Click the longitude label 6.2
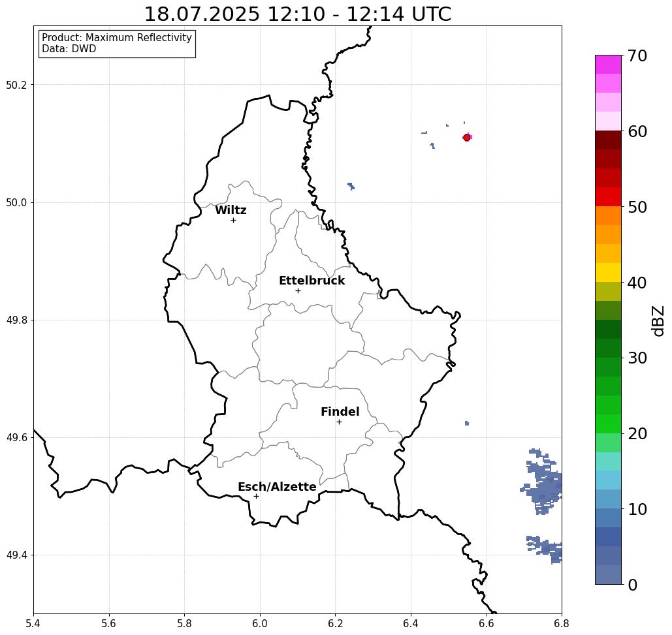 point(335,623)
